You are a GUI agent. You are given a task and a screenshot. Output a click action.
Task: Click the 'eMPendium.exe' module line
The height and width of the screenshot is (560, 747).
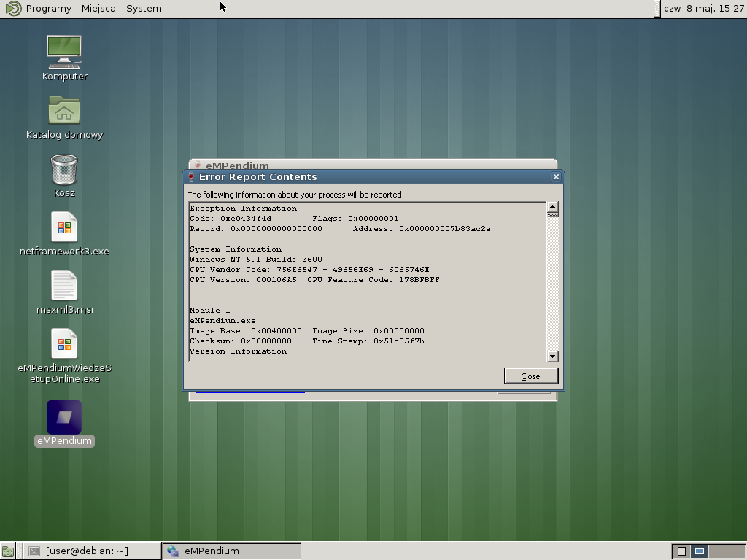222,321
